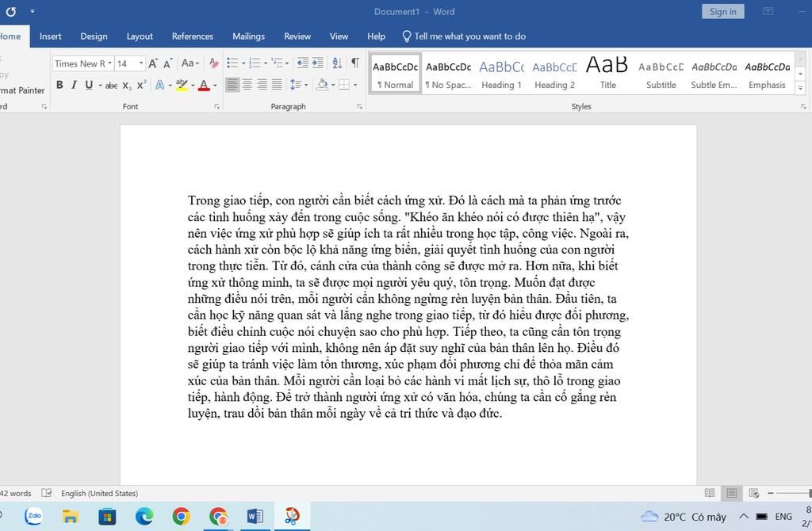Apply paragraph shading
812x531 pixels.
pos(322,84)
